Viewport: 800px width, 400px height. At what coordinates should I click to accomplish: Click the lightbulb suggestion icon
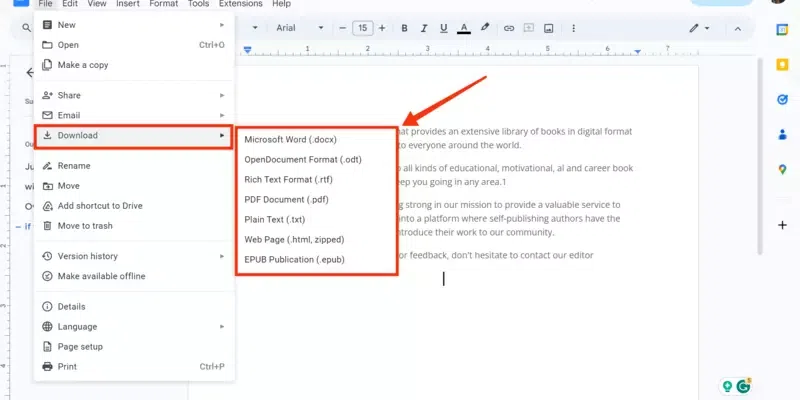point(728,386)
